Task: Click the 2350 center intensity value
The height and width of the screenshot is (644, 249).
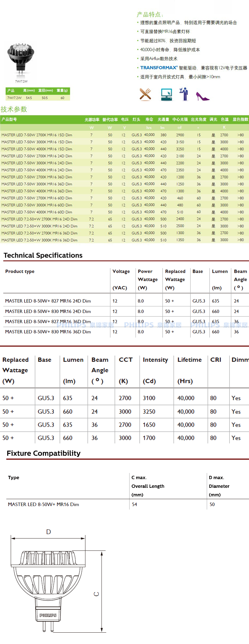Action: click(x=180, y=170)
